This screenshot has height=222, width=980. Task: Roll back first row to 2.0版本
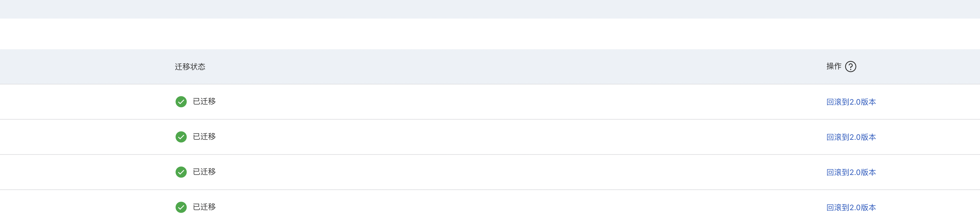[x=851, y=102]
